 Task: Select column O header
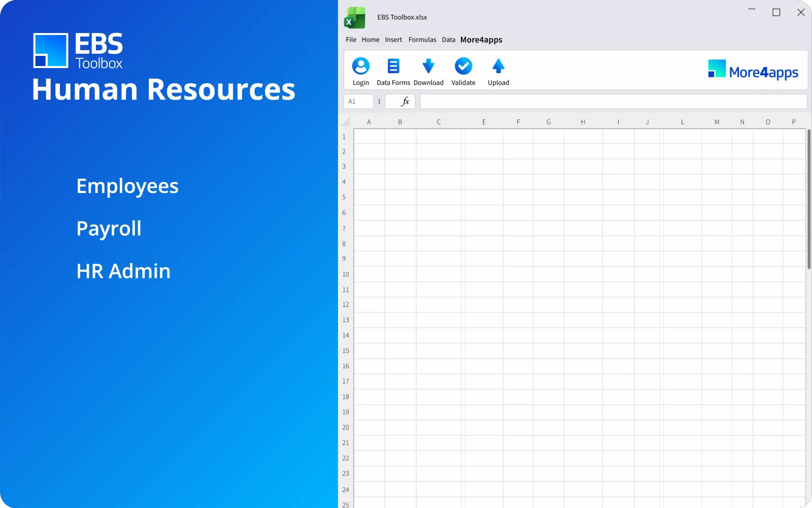coord(768,122)
